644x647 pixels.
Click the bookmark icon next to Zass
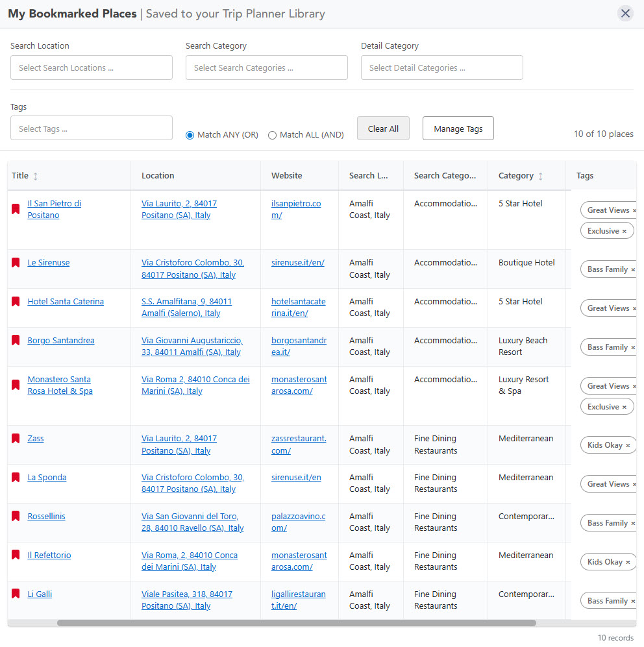click(x=16, y=439)
